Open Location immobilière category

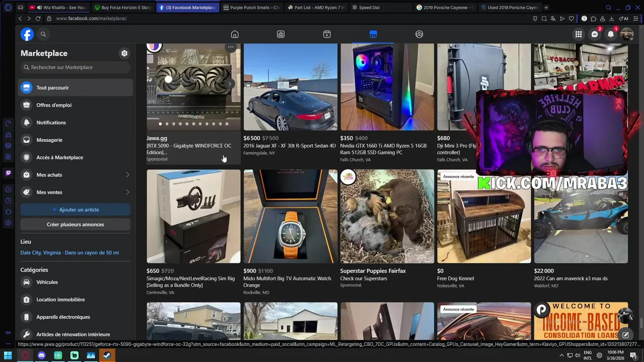click(x=75, y=300)
